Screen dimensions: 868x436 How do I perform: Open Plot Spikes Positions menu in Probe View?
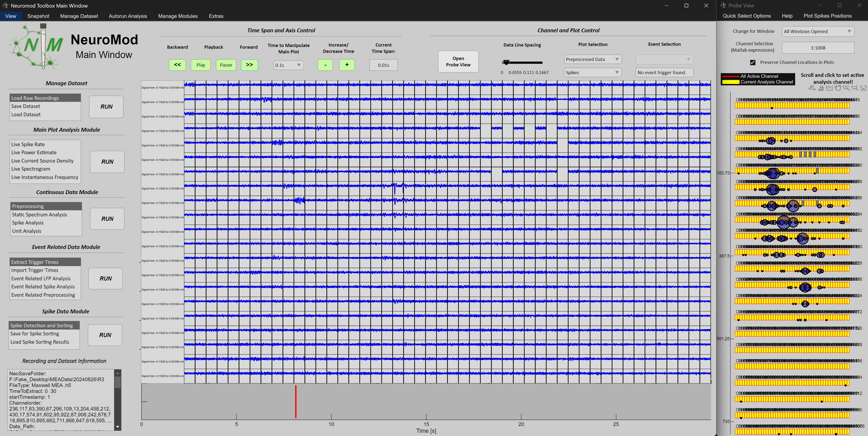827,16
